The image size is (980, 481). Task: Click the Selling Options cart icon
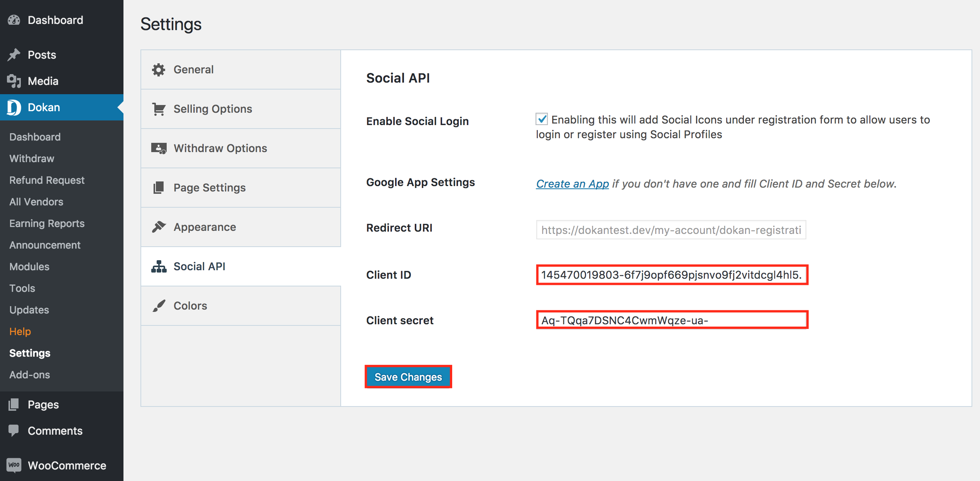[159, 109]
